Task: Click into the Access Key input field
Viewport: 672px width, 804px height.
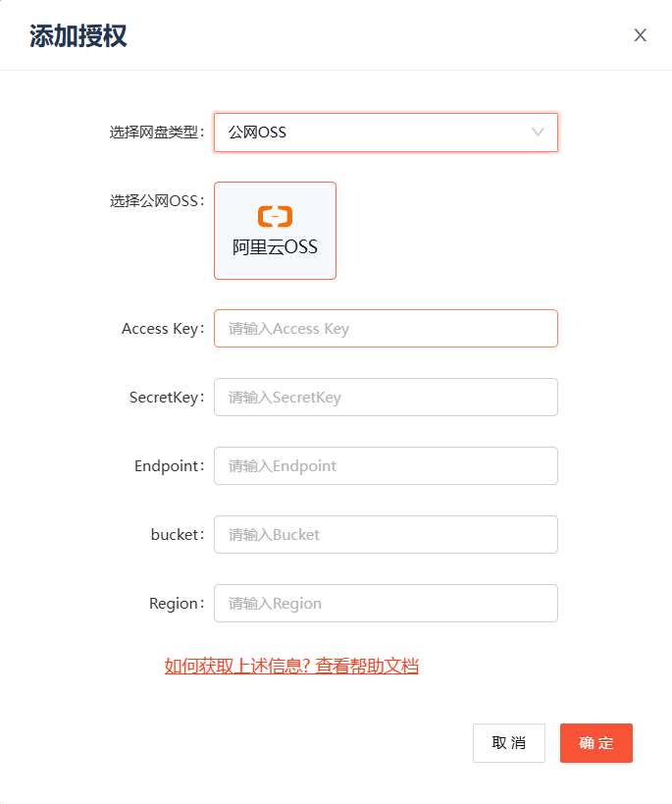Action: tap(386, 328)
